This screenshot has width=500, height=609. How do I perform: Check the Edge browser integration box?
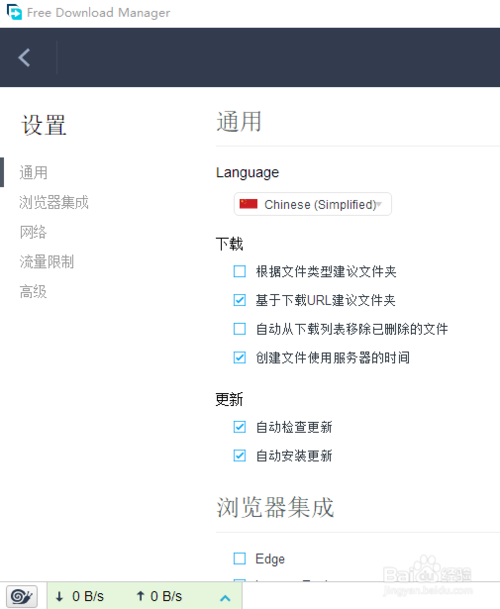[240, 559]
